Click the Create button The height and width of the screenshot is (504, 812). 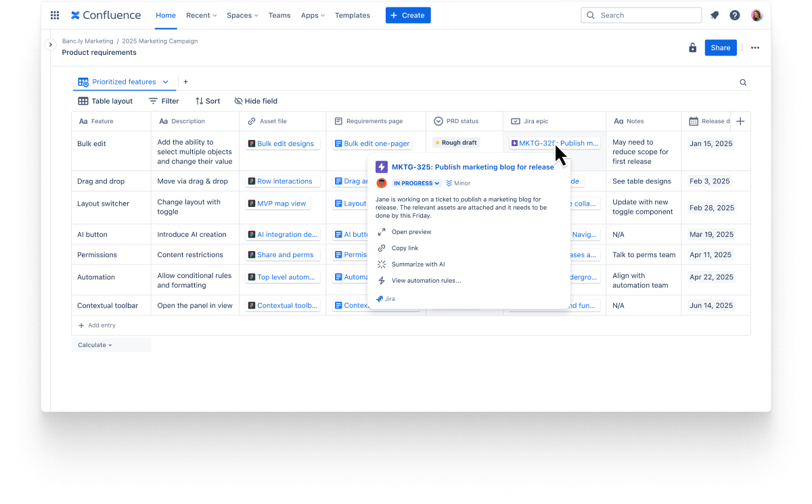408,15
